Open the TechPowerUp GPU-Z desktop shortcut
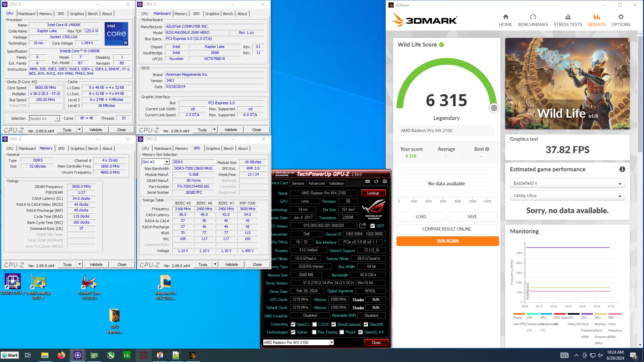Screen dimensions: 644x362 click(x=38, y=287)
